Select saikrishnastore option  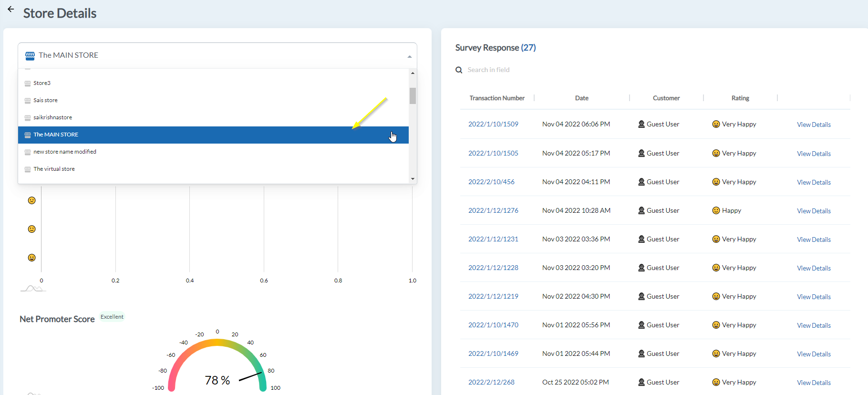coord(52,117)
